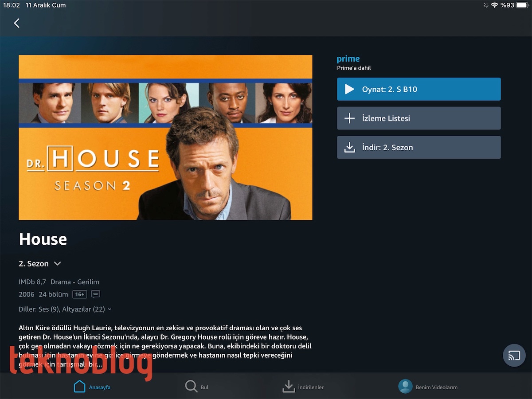Click the plus icon beside İzleme Listesi
The width and height of the screenshot is (532, 399).
350,118
